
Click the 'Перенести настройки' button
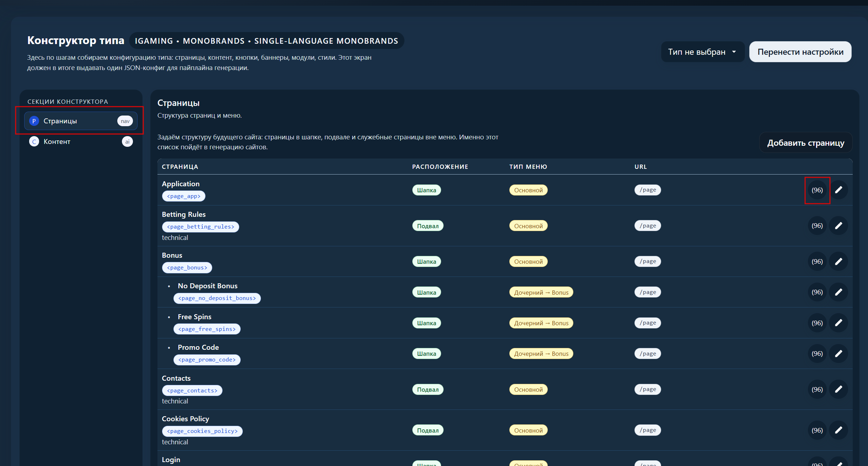(800, 52)
